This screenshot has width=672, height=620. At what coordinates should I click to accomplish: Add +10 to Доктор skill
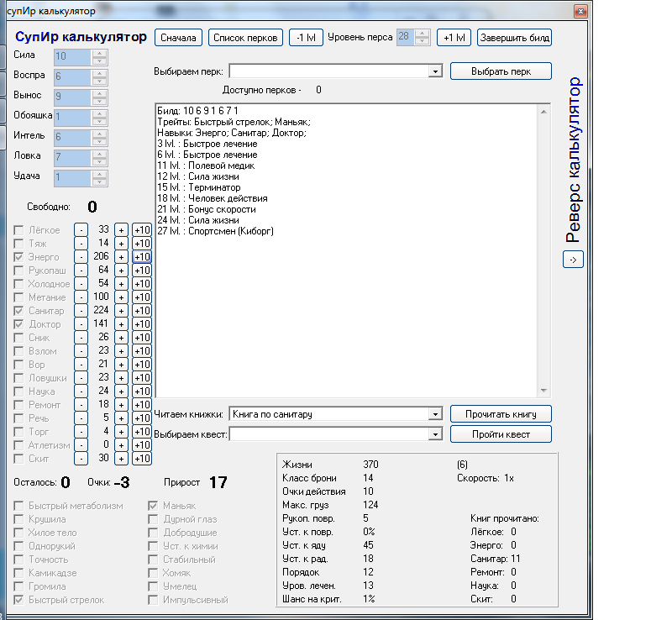click(x=142, y=324)
